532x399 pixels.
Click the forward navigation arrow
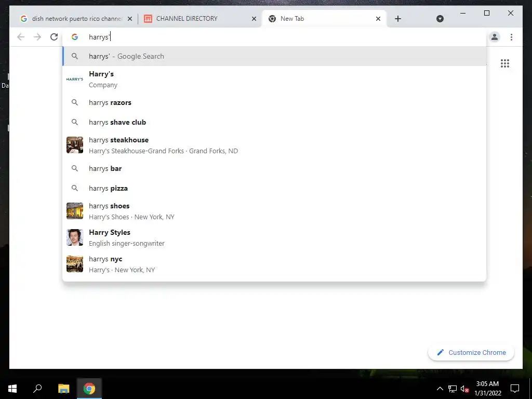pyautogui.click(x=37, y=37)
